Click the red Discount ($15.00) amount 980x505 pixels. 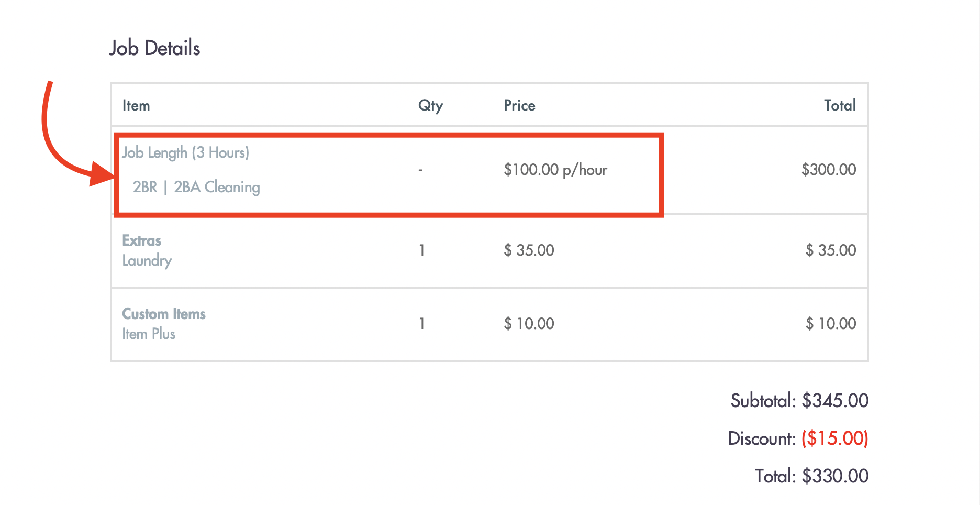click(x=835, y=438)
